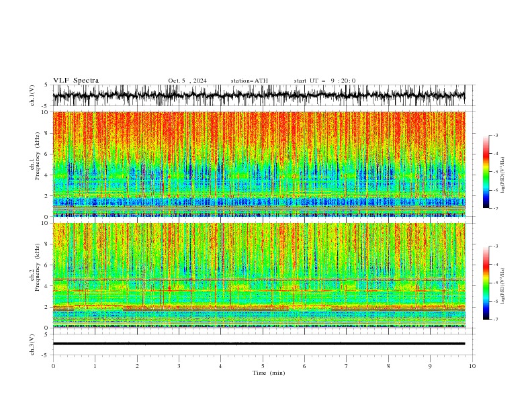
Task: Click the "8" kHz tick on ch.1 frequency axis
Action: point(47,133)
